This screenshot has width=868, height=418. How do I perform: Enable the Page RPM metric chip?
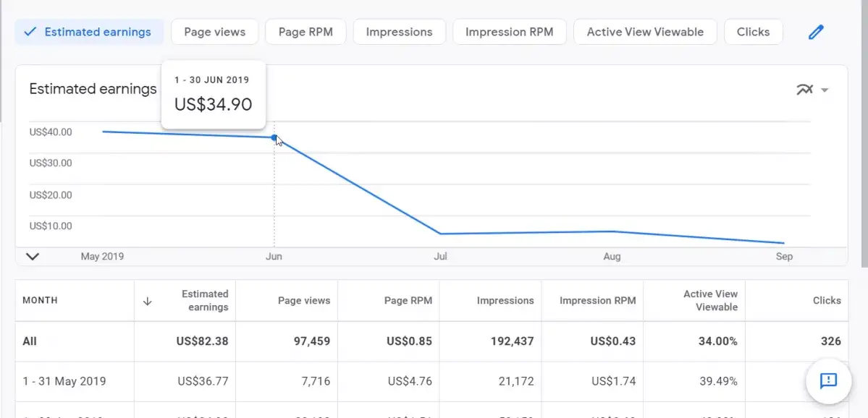(x=306, y=32)
